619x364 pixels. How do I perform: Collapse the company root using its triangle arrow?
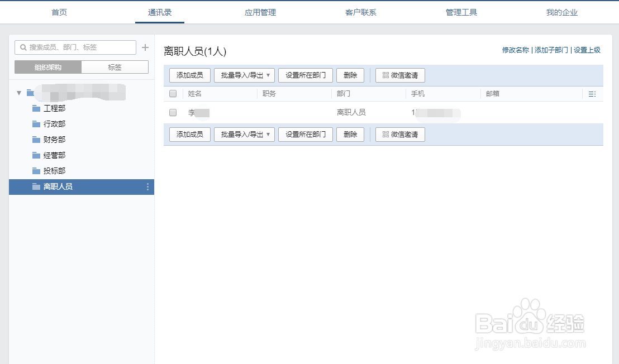point(18,93)
